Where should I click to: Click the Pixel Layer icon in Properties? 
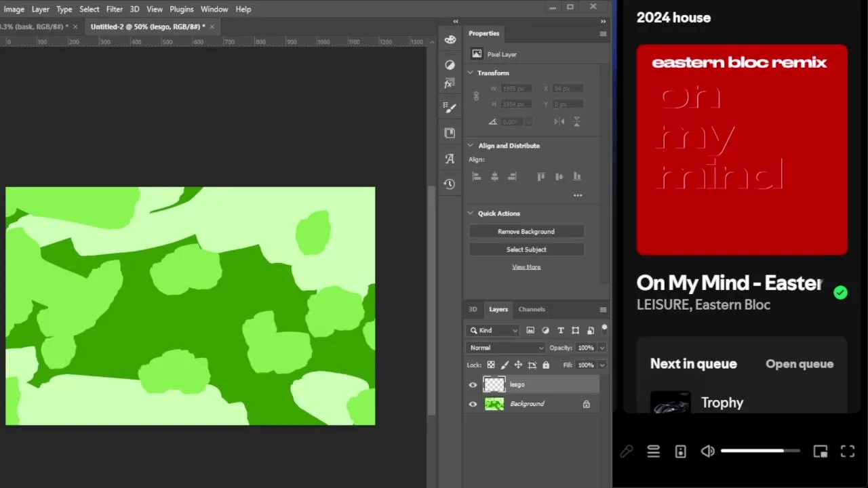coord(477,54)
